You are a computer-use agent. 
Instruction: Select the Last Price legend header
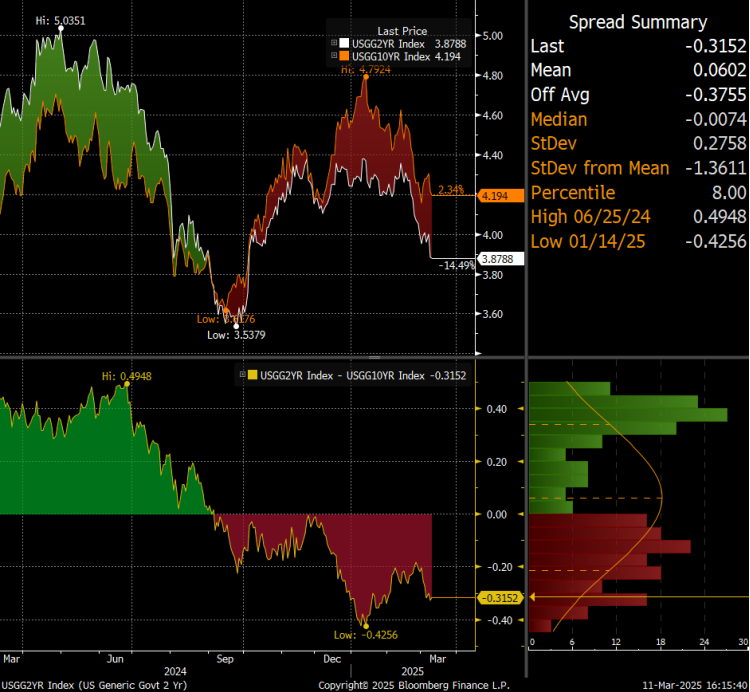(402, 31)
